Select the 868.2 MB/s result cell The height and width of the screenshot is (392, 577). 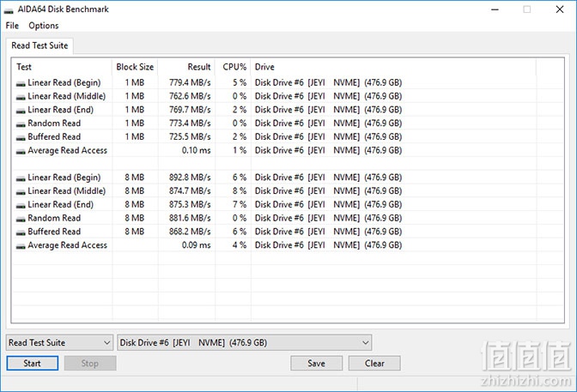click(190, 232)
